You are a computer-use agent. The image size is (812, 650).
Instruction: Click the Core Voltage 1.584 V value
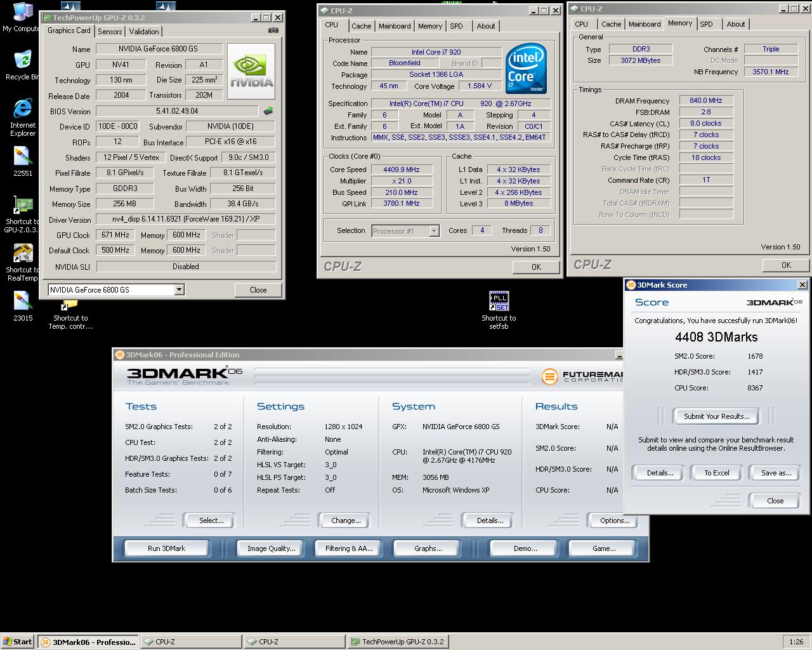tap(480, 86)
